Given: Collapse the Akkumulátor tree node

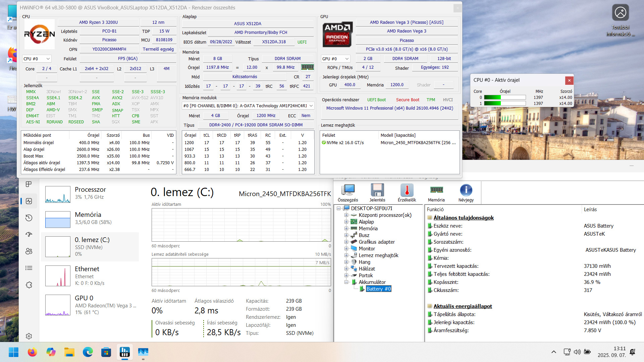Looking at the screenshot, I should pyautogui.click(x=346, y=282).
